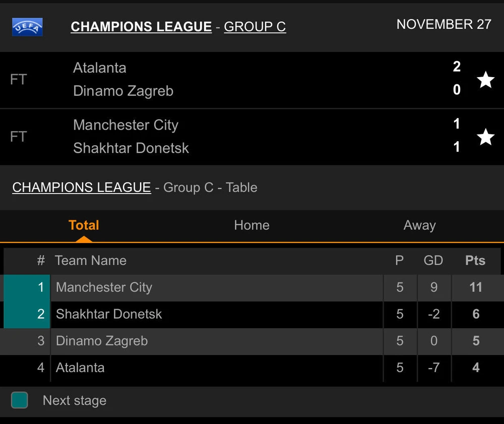Switch to the Home tab
Screen dimensions: 504x424
[x=251, y=225]
